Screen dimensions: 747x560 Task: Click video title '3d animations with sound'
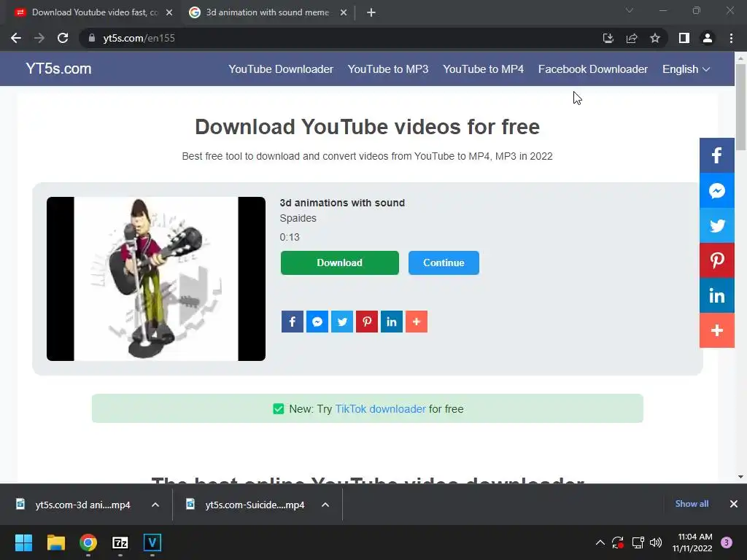pyautogui.click(x=342, y=203)
